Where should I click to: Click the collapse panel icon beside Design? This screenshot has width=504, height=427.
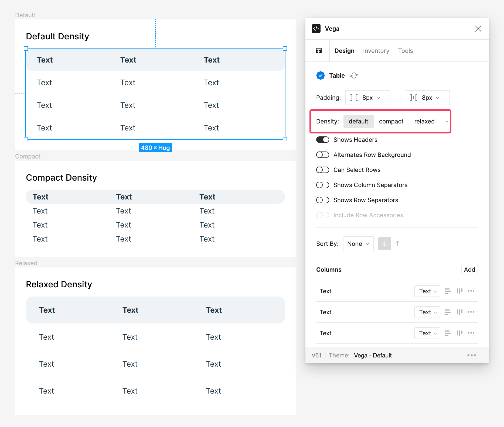[x=319, y=51]
